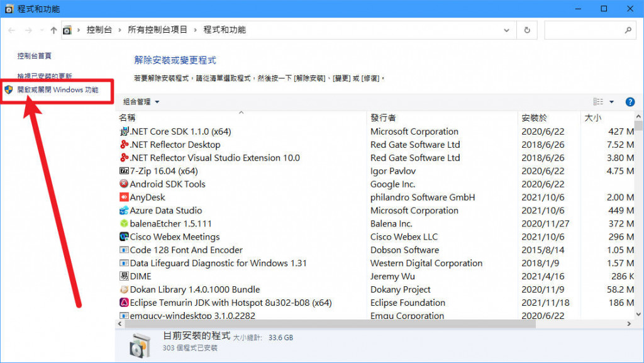Click publisher philandro Software GmbH
Image resolution: width=644 pixels, height=363 pixels.
tap(423, 197)
